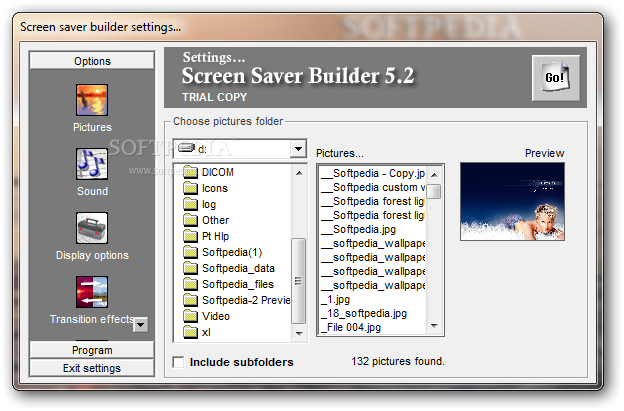Image resolution: width=624 pixels, height=411 pixels.
Task: Switch to the Program tab
Action: click(x=92, y=350)
